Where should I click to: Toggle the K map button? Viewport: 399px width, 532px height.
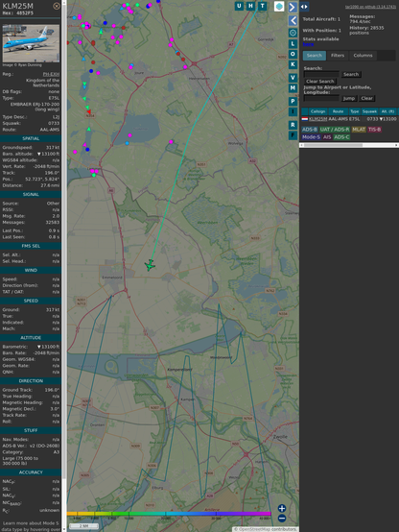(293, 64)
